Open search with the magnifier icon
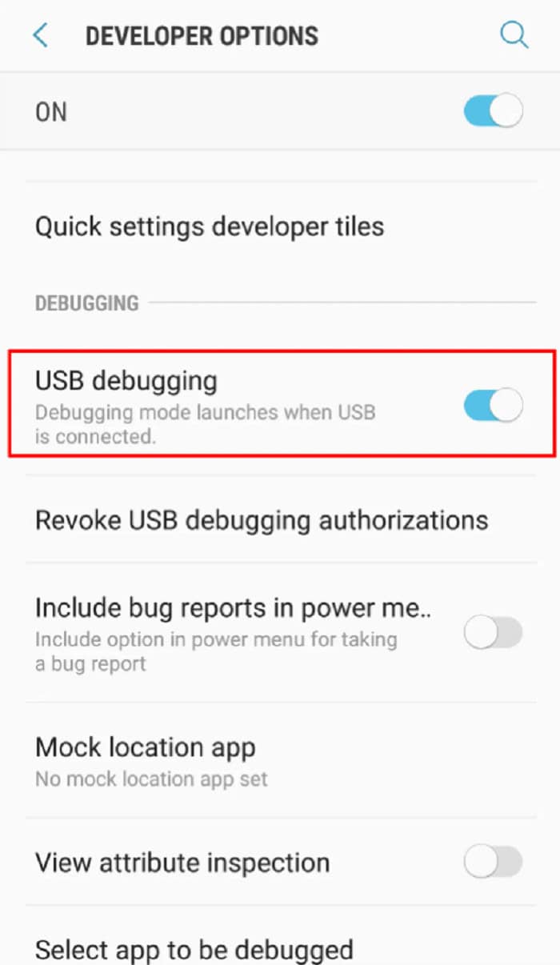Screen dimensions: 560x965 tap(513, 34)
